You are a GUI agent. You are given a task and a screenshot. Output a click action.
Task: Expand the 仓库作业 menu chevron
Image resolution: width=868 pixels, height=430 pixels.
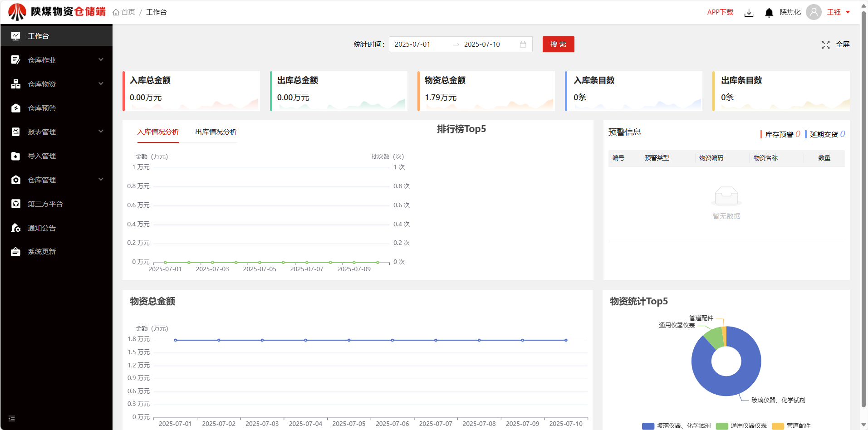click(x=101, y=59)
